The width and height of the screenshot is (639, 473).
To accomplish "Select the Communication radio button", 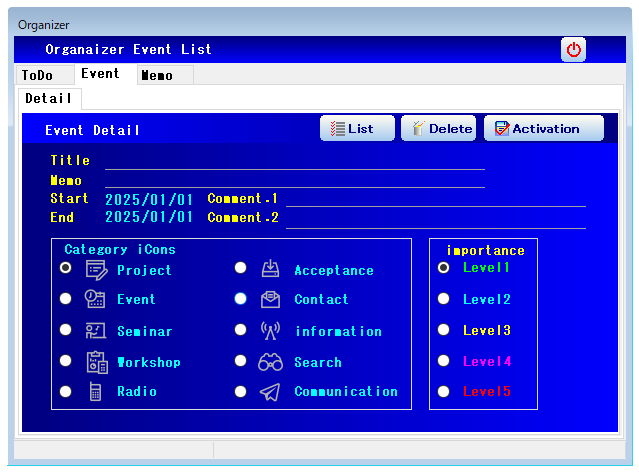I will pyautogui.click(x=240, y=392).
